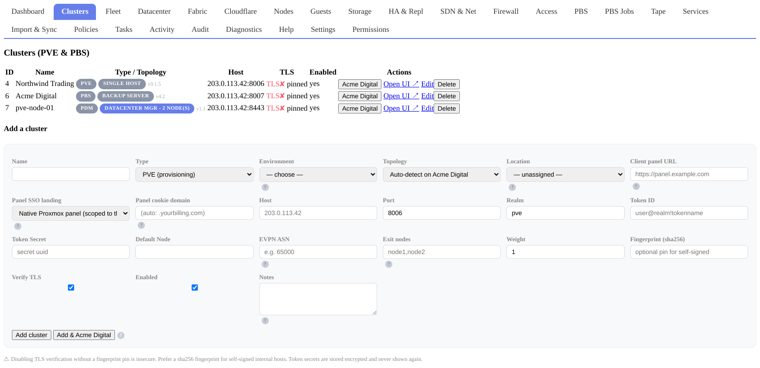
Task: Click the Port field showing 8006
Action: (442, 213)
